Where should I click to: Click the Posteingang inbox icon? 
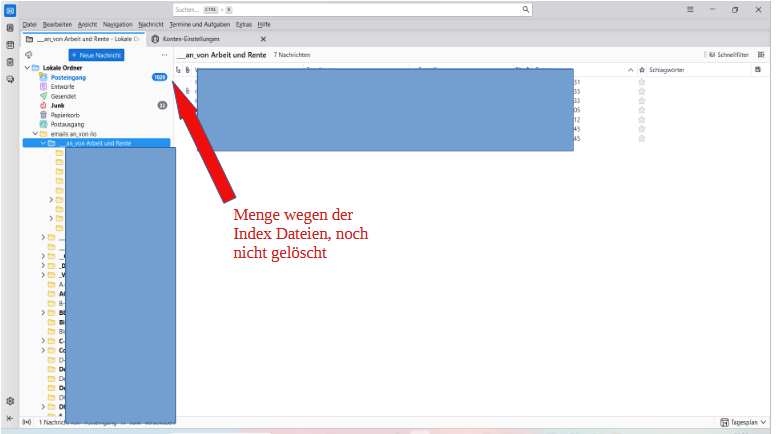click(44, 77)
